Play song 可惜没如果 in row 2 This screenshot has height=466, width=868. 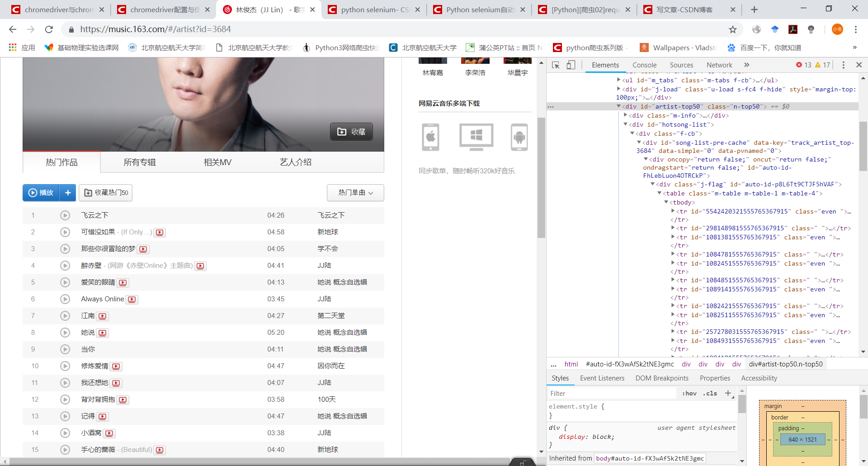click(65, 232)
